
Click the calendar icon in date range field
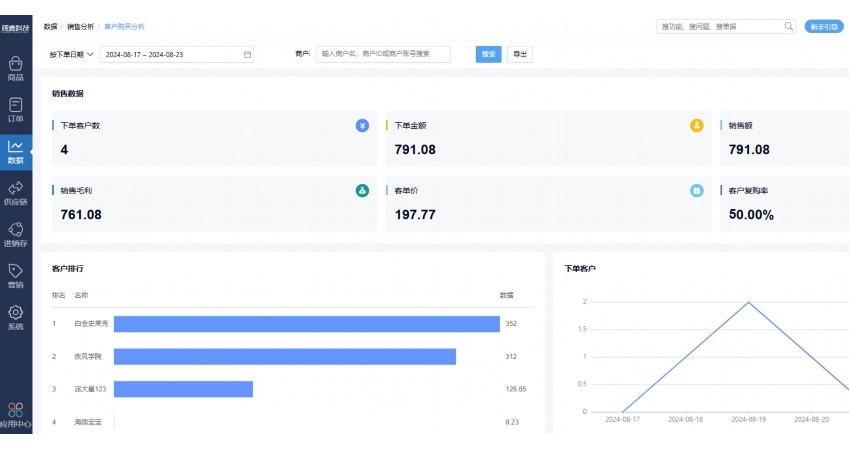coord(246,54)
